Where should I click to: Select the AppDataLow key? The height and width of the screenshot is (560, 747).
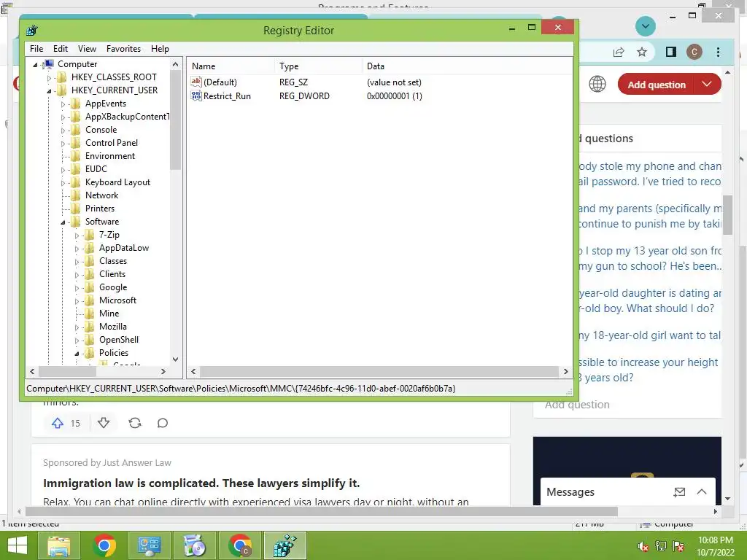[x=124, y=248]
